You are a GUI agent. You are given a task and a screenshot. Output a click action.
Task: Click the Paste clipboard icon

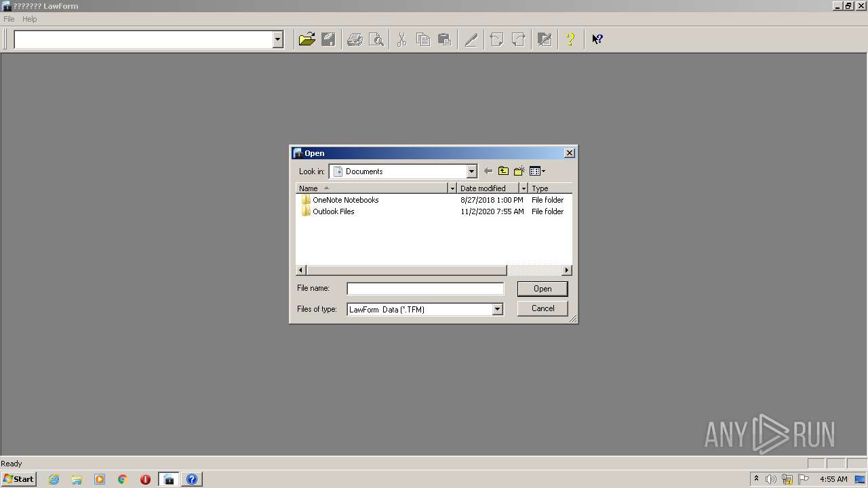[x=445, y=39]
